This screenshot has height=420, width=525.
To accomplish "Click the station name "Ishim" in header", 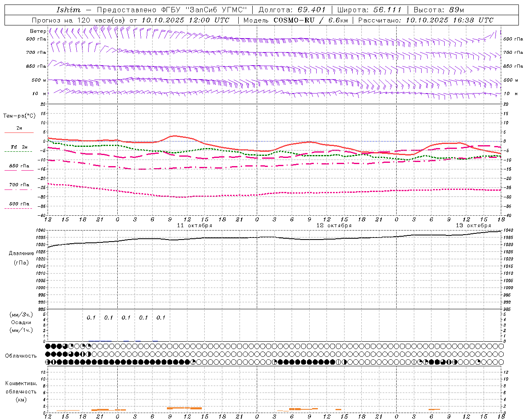I will [68, 10].
